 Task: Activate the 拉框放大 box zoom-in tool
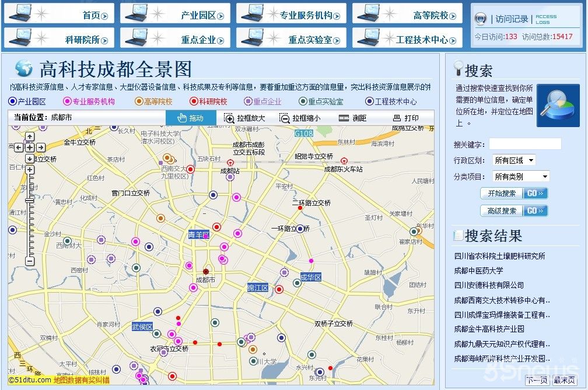click(245, 118)
